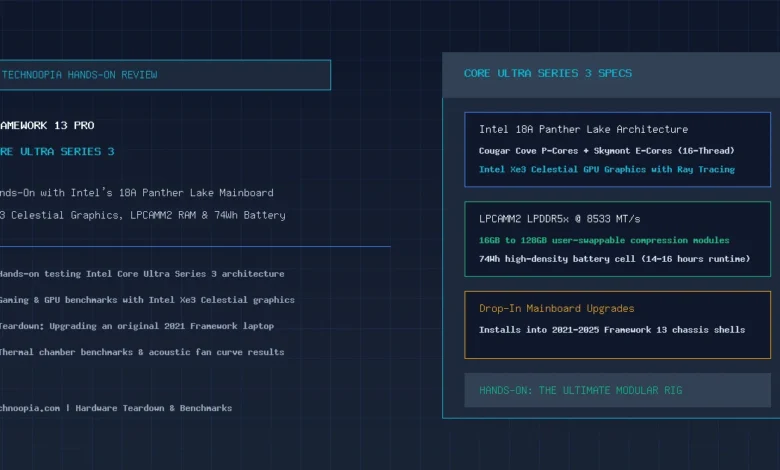Click 'LPCAMM2 LPDDR5x @ 8533 MT/s' card title

[560, 219]
